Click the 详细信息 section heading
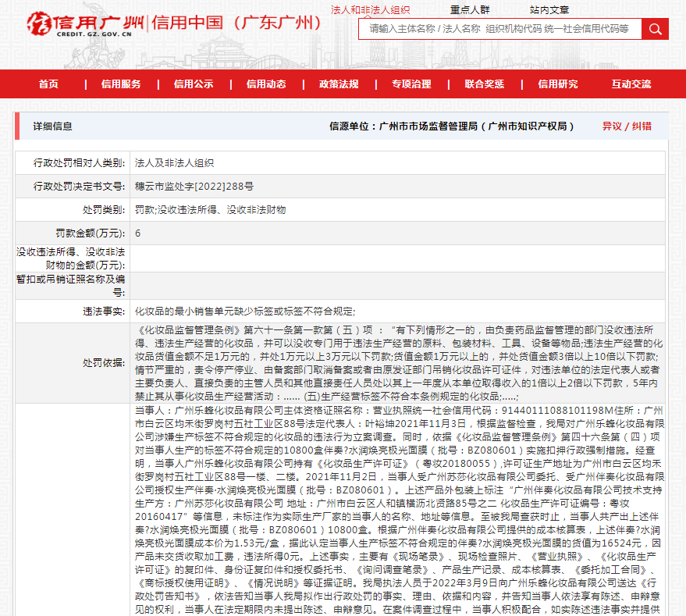 52,126
